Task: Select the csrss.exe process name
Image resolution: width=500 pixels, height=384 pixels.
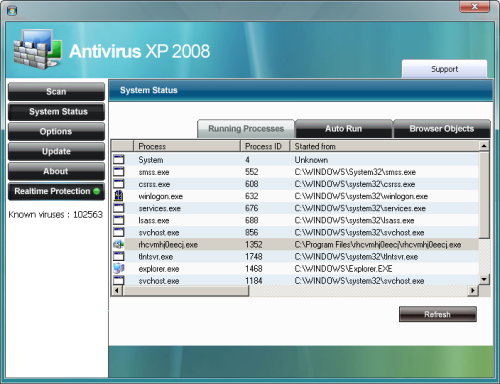Action: tap(154, 184)
